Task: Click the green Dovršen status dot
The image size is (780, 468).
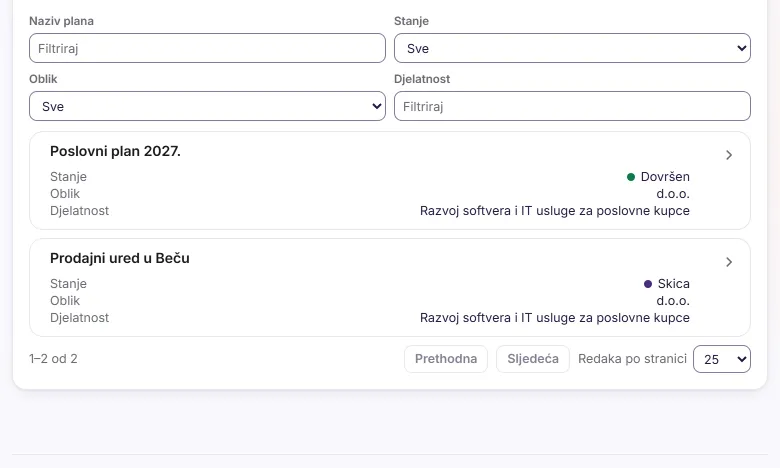Action: [x=631, y=177]
